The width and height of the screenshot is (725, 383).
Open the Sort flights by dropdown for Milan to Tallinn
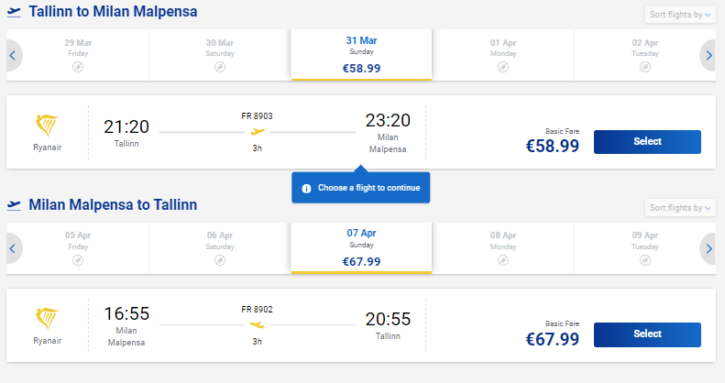tap(680, 208)
